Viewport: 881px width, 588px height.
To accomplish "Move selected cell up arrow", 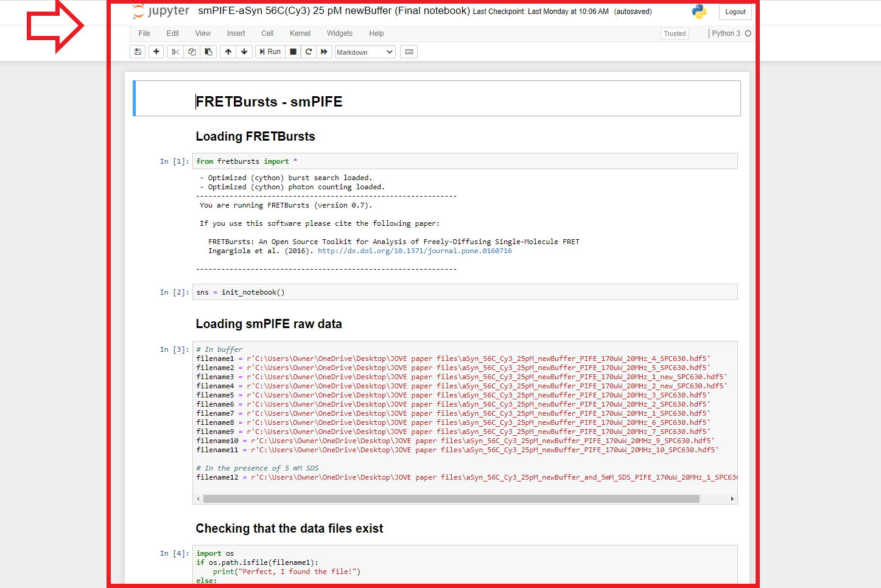I will click(x=228, y=52).
